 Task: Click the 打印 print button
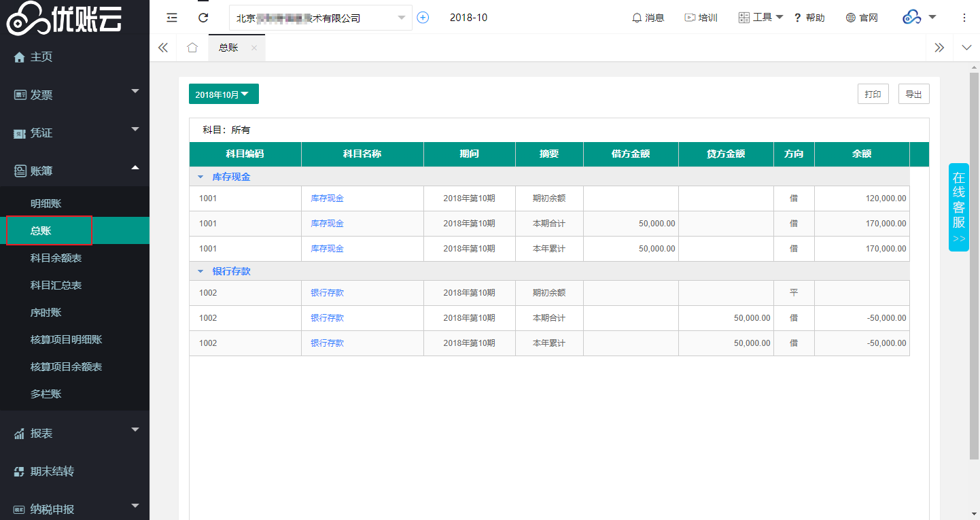[x=873, y=94]
